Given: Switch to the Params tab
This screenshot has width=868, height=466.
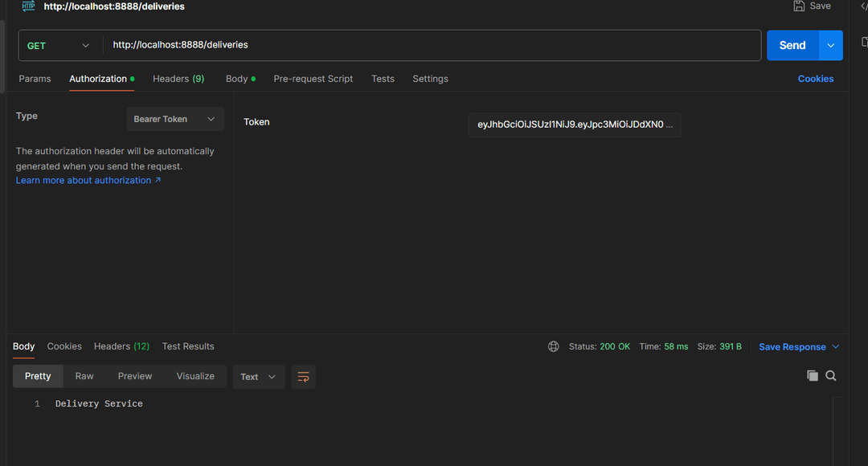Looking at the screenshot, I should 35,79.
